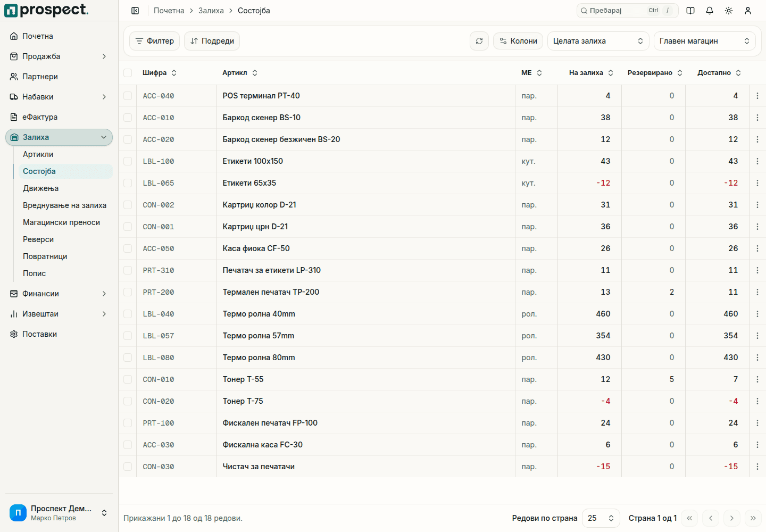Click the refresh table icon

(479, 41)
